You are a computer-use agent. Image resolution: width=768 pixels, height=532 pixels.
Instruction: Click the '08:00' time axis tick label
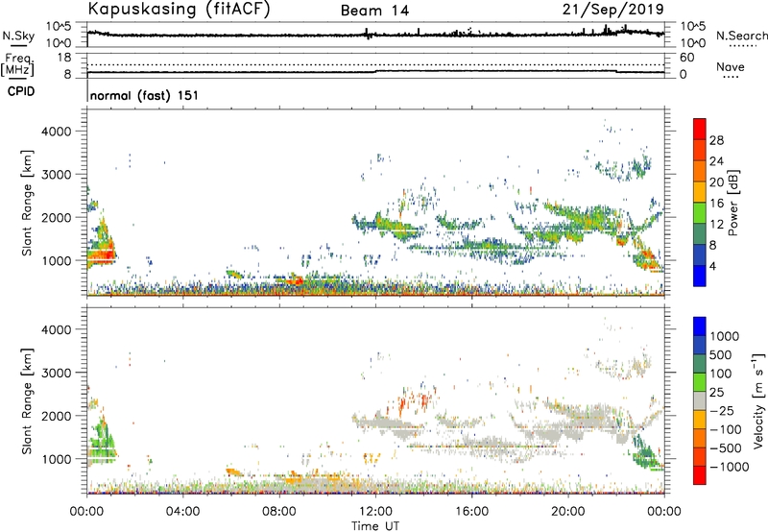(279, 512)
